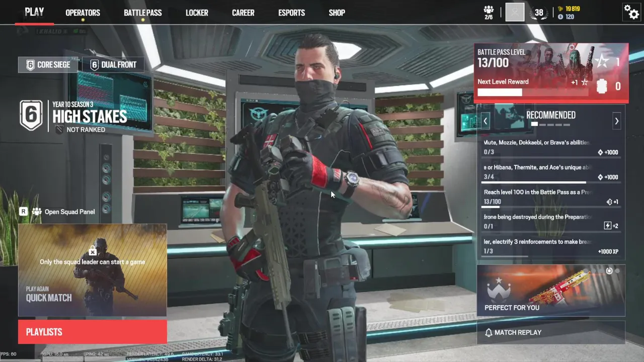Image resolution: width=644 pixels, height=362 pixels.
Task: Open the player profile avatar
Action: [x=515, y=12]
